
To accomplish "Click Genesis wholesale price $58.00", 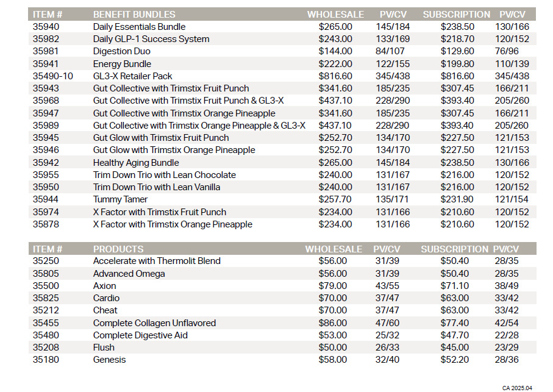I will click(x=332, y=360).
